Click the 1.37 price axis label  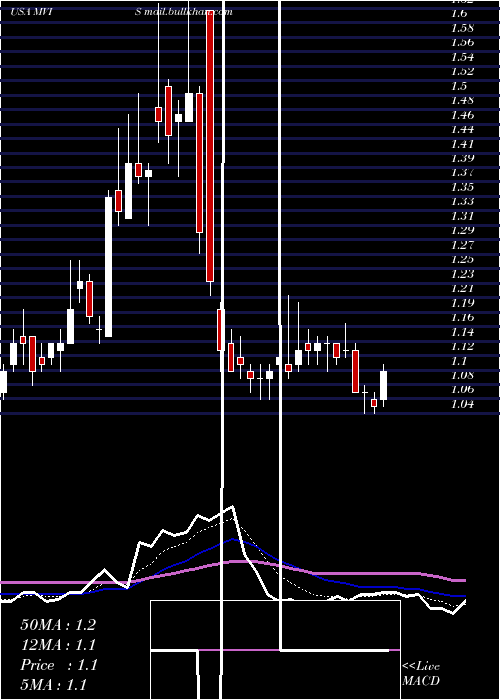pyautogui.click(x=462, y=172)
